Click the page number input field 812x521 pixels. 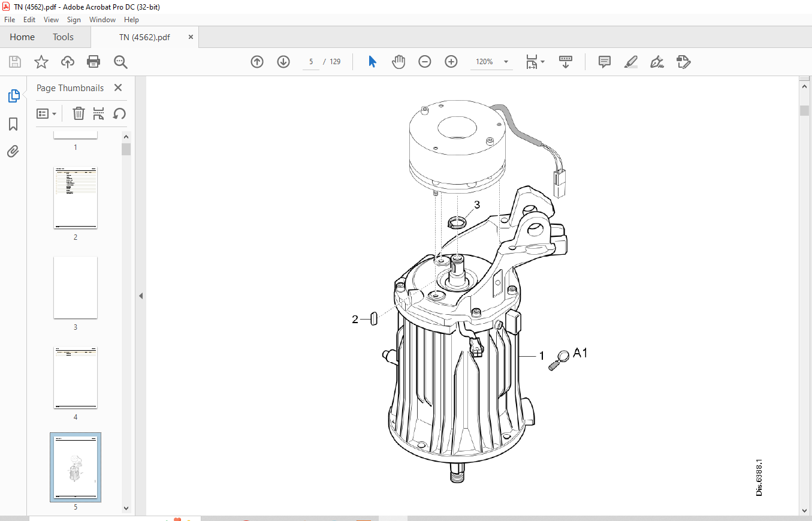(311, 62)
